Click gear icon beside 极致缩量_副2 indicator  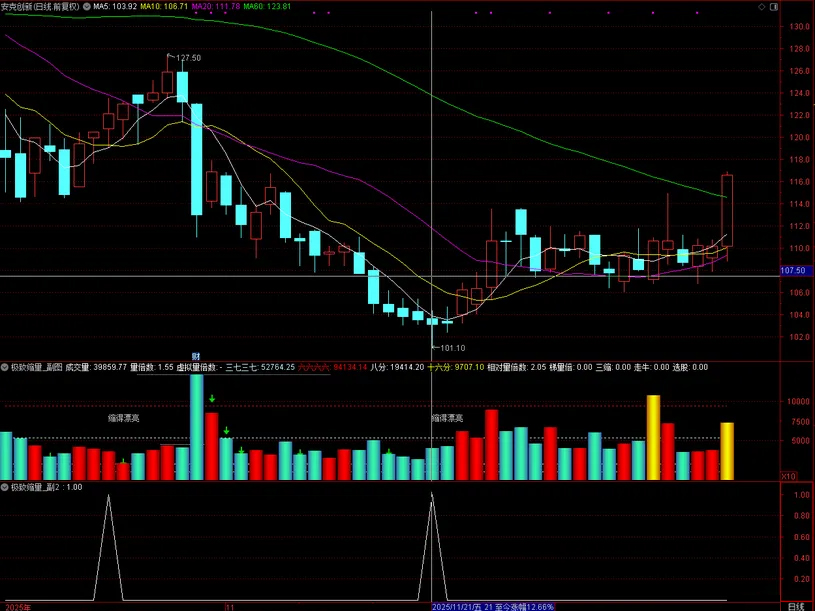tap(5, 487)
